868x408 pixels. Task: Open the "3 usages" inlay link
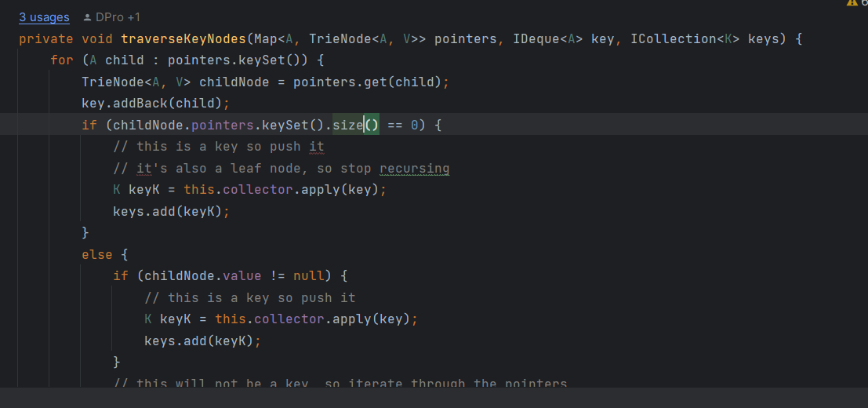(44, 17)
